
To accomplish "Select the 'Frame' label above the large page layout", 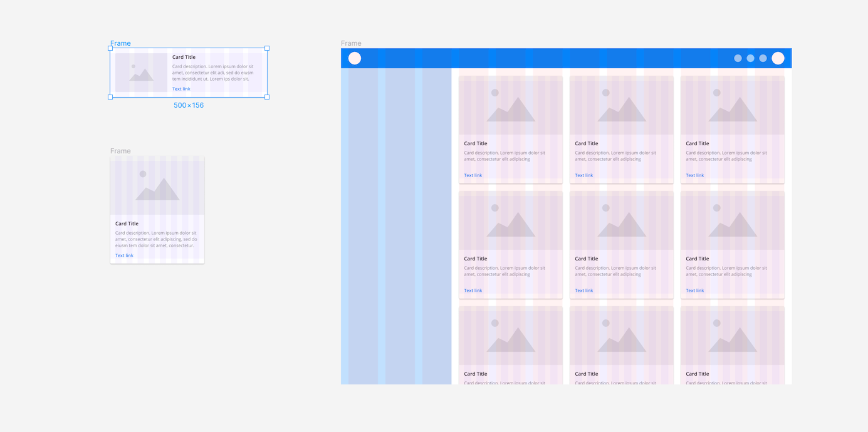I will [351, 43].
